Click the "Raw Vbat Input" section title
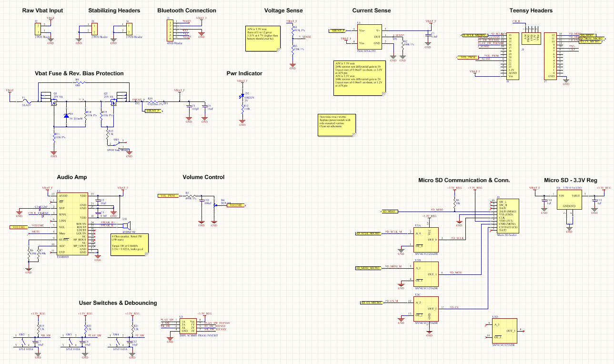Image resolution: width=614 pixels, height=364 pixels. click(x=42, y=10)
